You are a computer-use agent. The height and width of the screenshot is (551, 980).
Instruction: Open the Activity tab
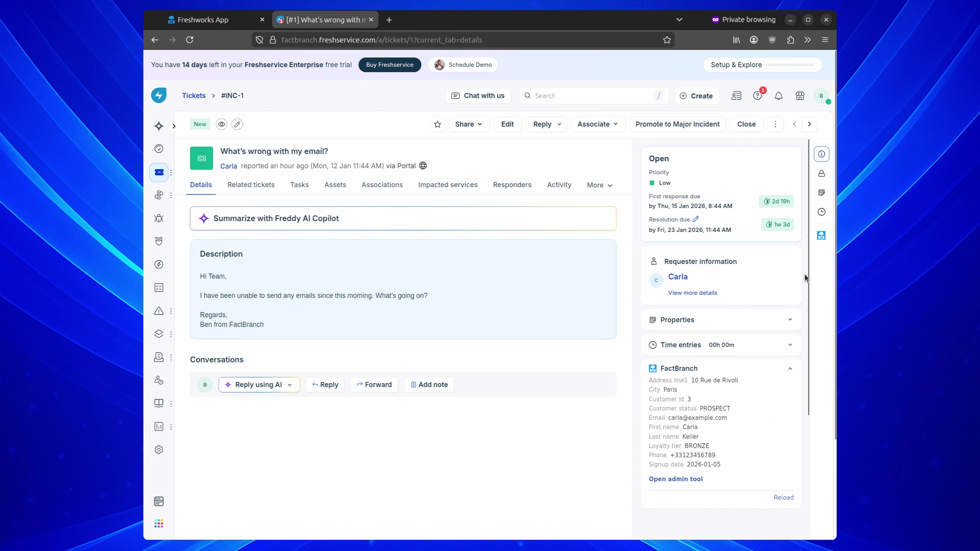559,185
